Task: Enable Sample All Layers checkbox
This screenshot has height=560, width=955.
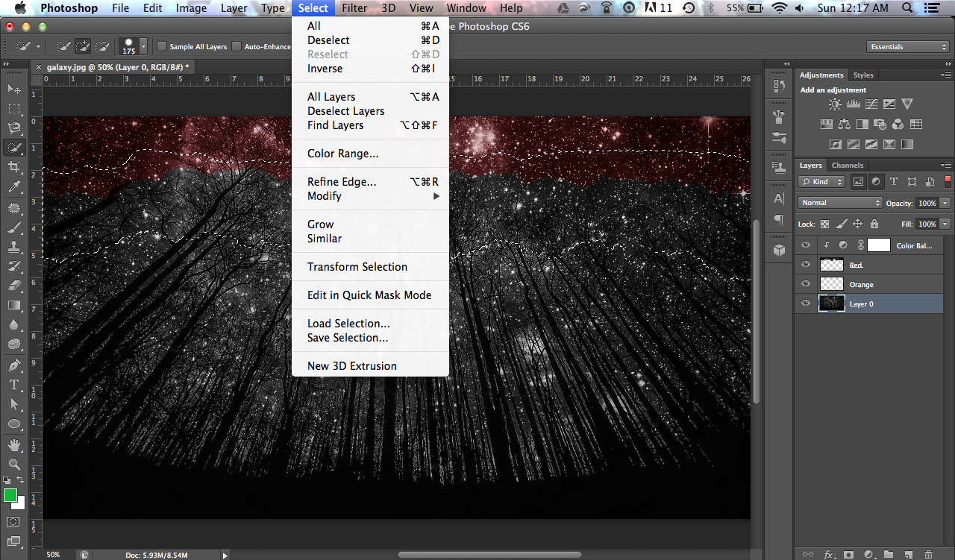Action: 162,46
